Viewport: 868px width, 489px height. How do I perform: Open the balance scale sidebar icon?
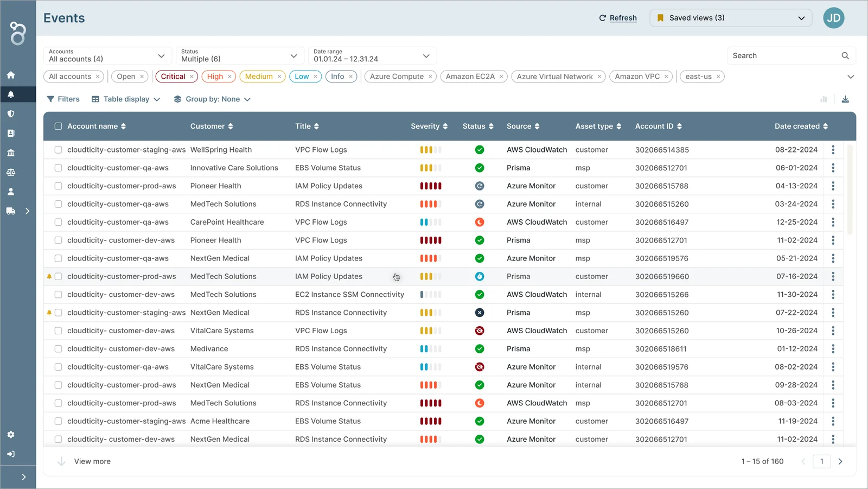click(x=11, y=172)
